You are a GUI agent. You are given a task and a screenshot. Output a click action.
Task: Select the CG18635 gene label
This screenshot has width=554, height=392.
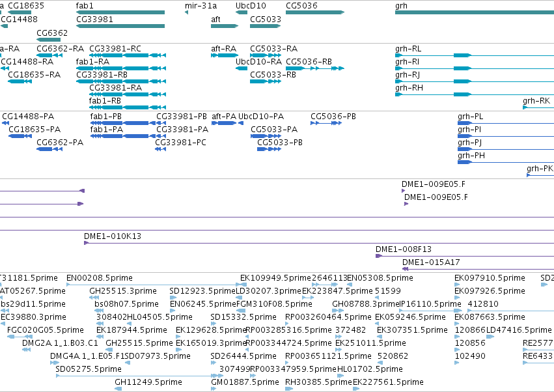[x=26, y=6]
